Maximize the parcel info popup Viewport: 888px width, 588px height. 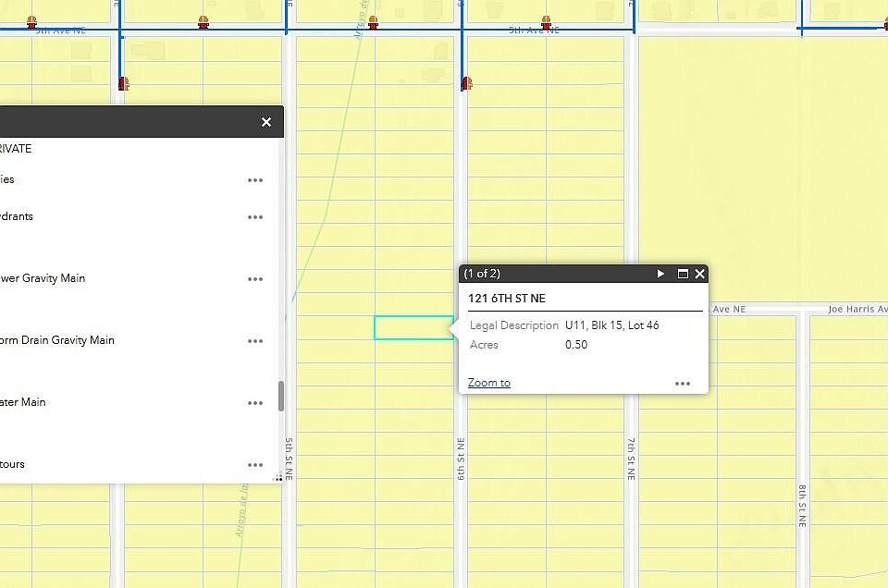click(x=683, y=274)
